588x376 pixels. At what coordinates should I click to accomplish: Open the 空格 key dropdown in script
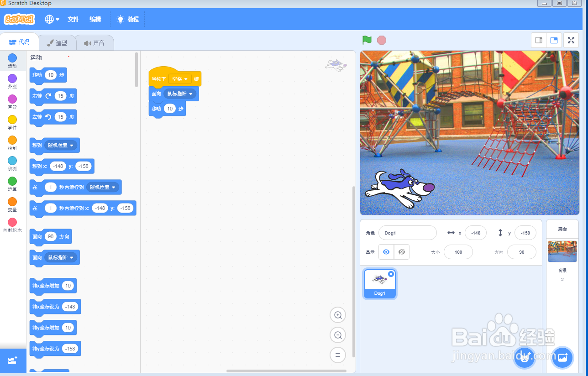tap(180, 79)
